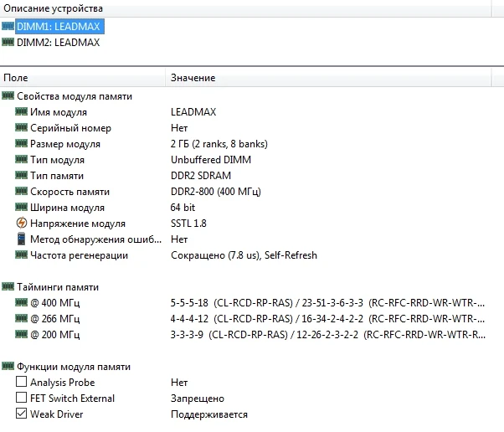
Task: Click the DDR2 SDRAM value
Action: pos(201,176)
